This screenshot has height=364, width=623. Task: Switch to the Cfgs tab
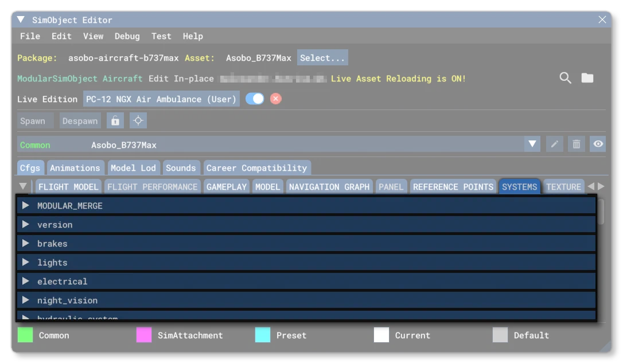point(30,168)
